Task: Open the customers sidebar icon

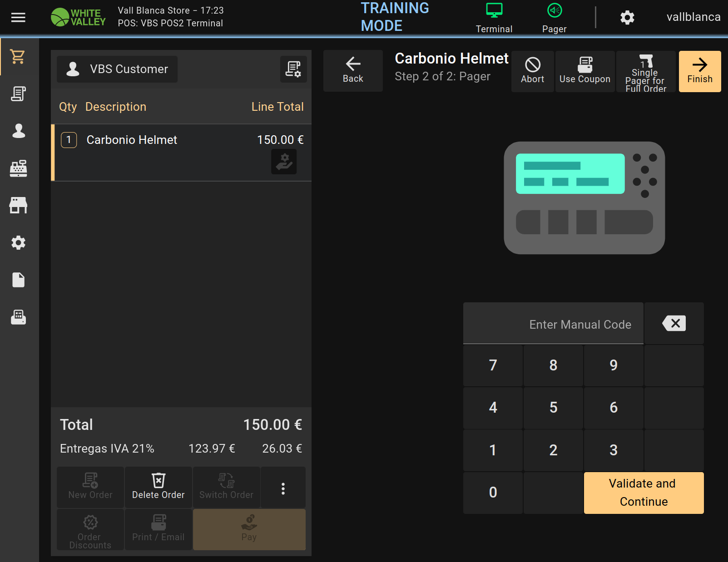Action: (x=18, y=131)
